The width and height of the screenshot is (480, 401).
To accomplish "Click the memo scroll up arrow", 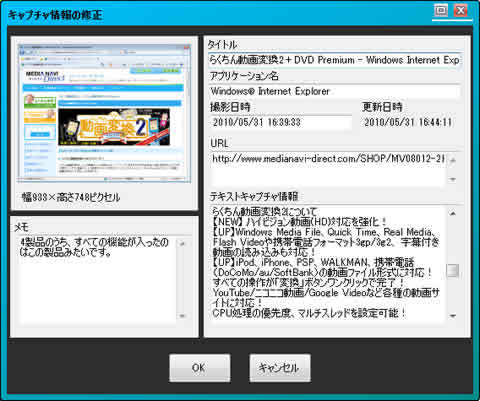I will 182,244.
